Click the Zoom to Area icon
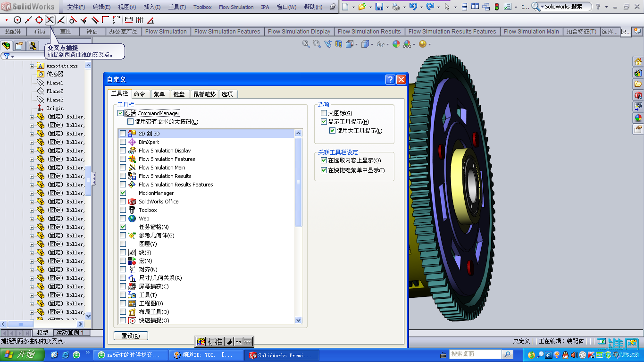 tap(317, 44)
